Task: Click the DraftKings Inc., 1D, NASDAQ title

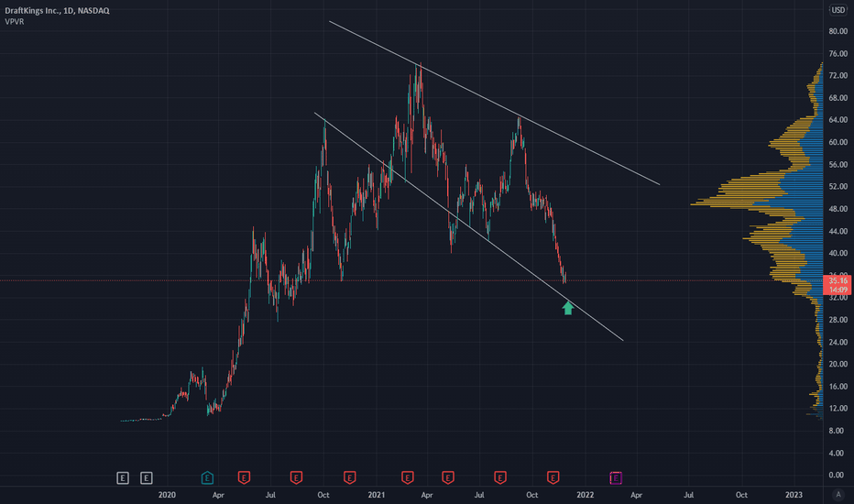Action: coord(57,10)
